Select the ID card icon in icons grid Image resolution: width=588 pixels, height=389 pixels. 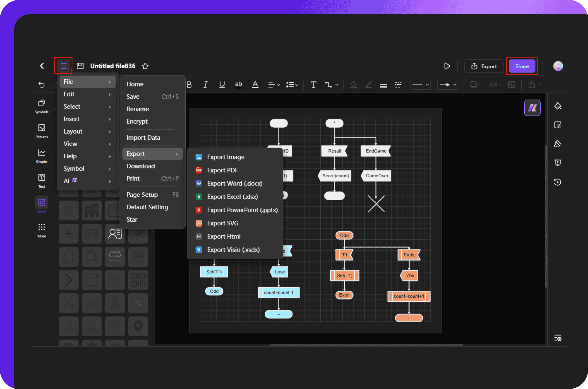(x=115, y=234)
